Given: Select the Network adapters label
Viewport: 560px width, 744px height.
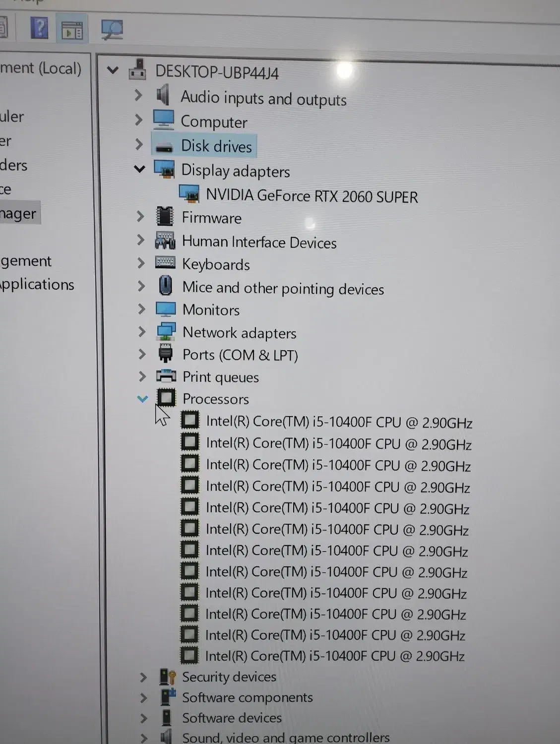Looking at the screenshot, I should (240, 333).
